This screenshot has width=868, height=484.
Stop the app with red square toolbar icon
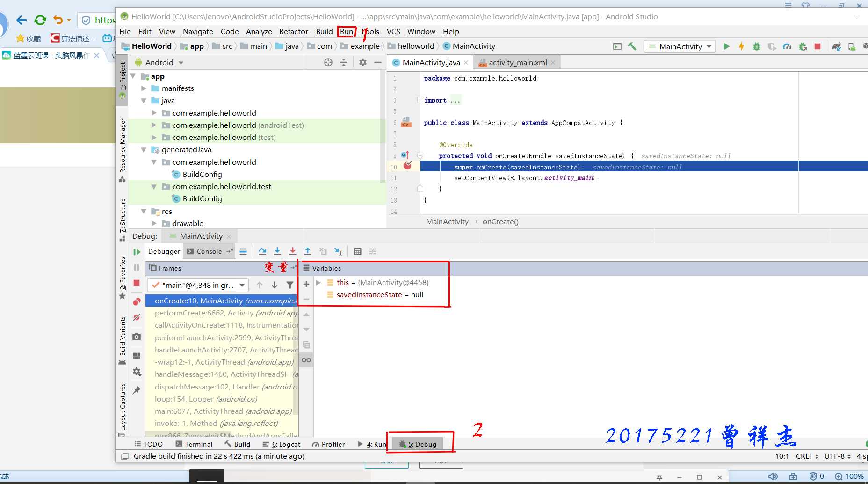click(817, 46)
